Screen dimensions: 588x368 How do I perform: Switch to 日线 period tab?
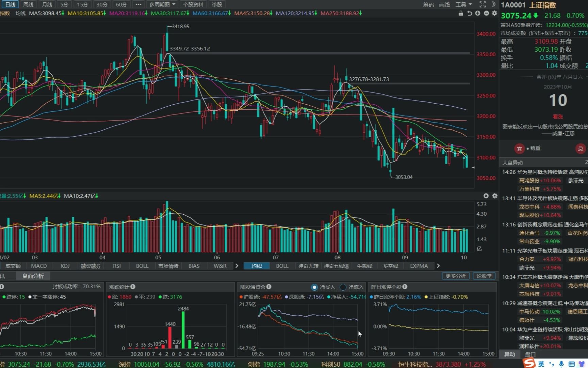tap(10, 4)
